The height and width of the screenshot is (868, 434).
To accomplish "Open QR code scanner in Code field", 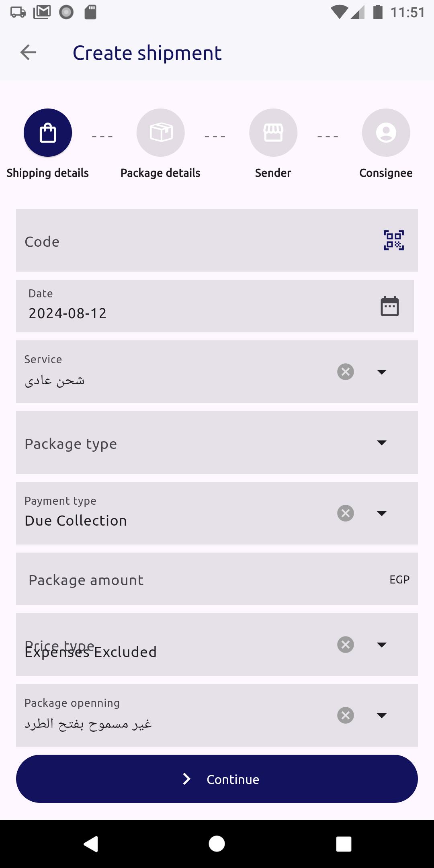I will (394, 240).
